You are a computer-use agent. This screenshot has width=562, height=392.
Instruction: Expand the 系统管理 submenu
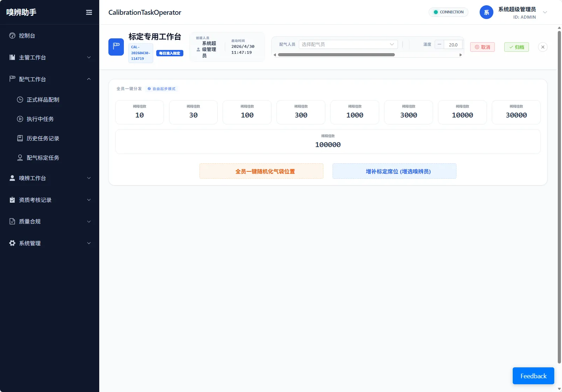point(50,243)
